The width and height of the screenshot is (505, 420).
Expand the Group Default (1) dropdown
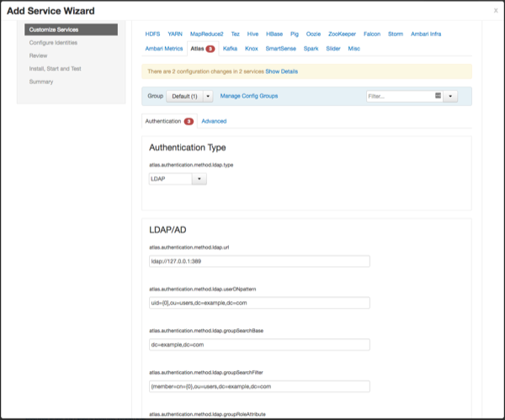(x=189, y=97)
